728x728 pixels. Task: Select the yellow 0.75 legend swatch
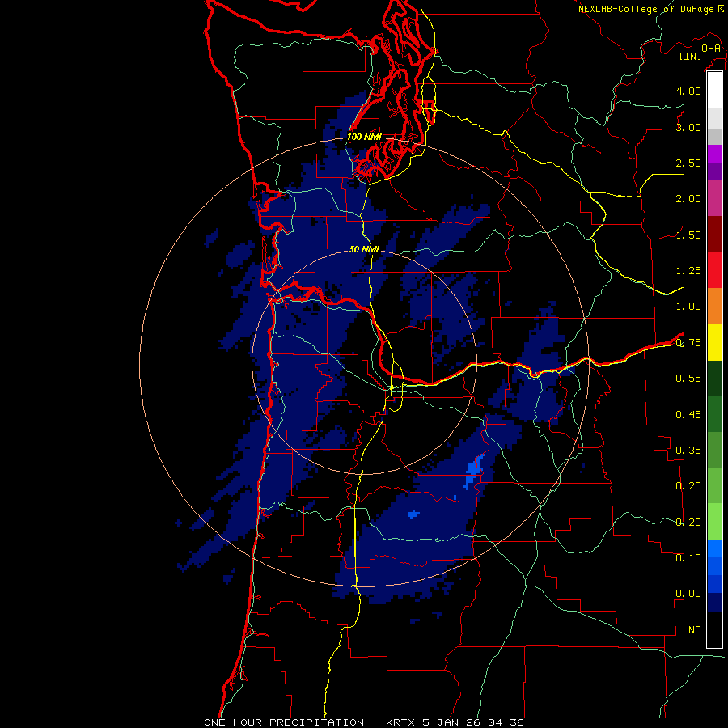tap(714, 342)
